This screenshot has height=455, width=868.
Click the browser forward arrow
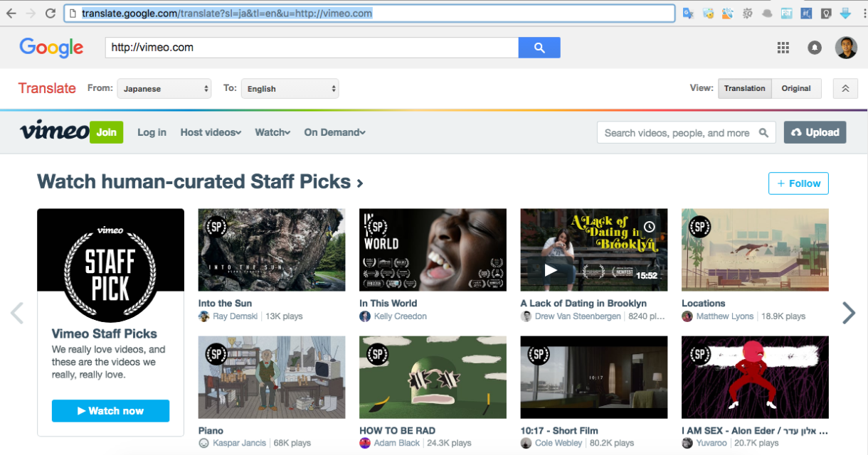pos(31,13)
